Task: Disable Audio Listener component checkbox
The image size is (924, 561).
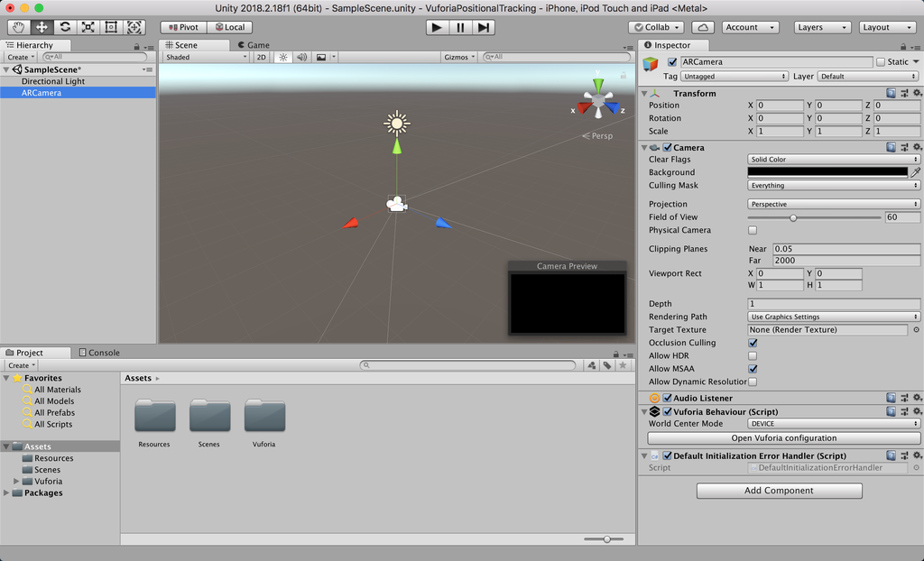Action: click(x=667, y=398)
